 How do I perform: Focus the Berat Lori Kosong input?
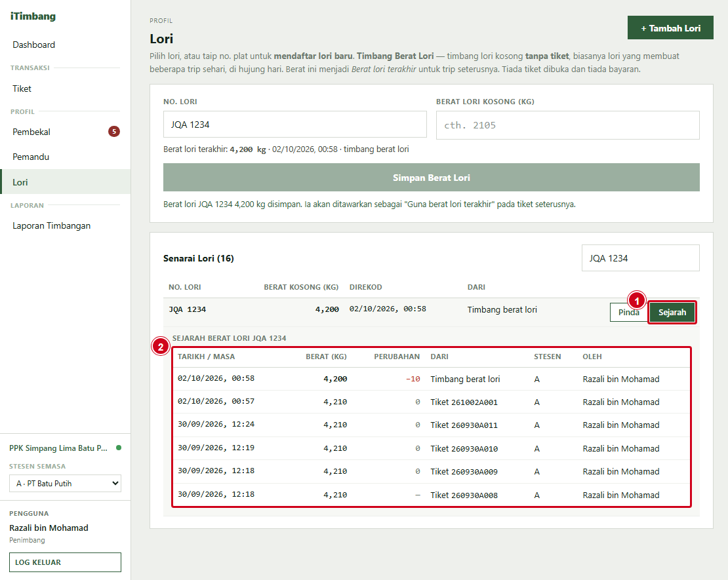tap(567, 125)
